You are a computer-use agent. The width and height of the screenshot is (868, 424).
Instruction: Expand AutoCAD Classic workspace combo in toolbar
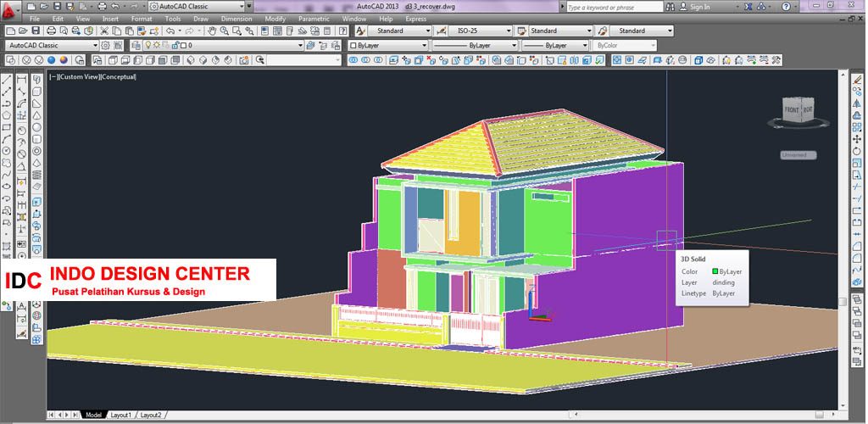[x=95, y=46]
